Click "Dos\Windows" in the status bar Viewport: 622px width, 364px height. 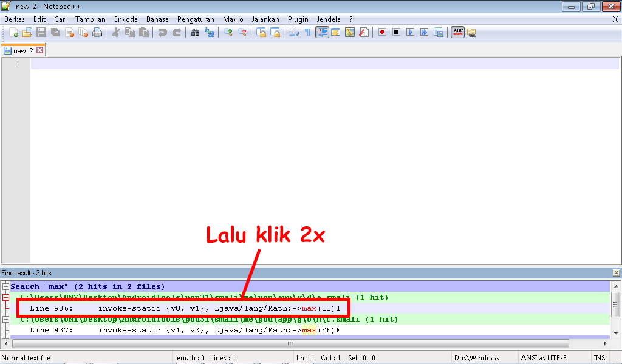click(476, 358)
